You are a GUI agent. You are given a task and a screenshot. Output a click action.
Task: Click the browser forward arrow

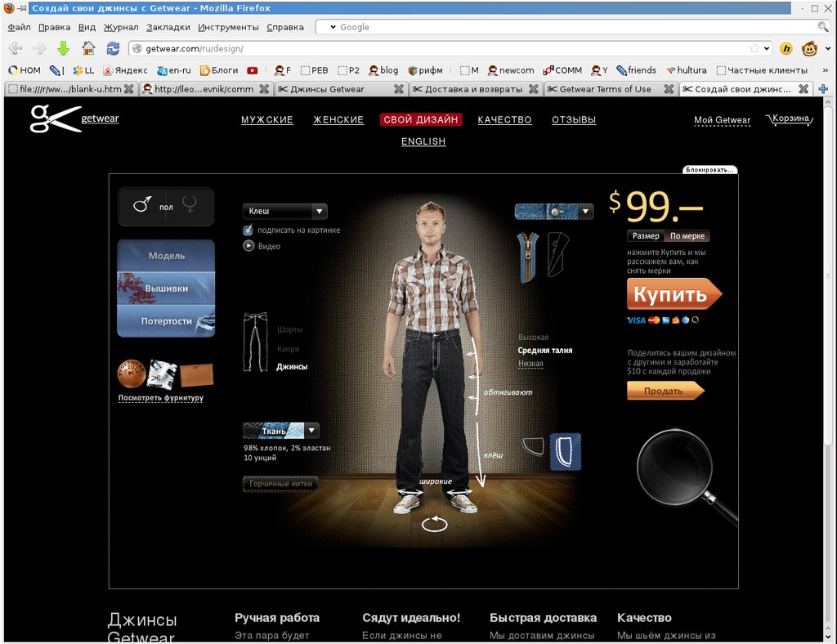tap(39, 48)
